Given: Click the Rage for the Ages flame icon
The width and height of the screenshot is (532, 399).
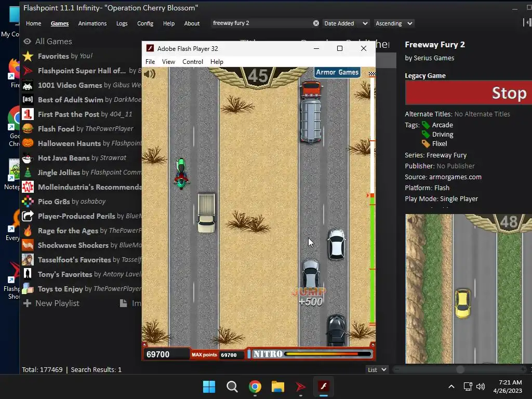Looking at the screenshot, I should point(28,231).
